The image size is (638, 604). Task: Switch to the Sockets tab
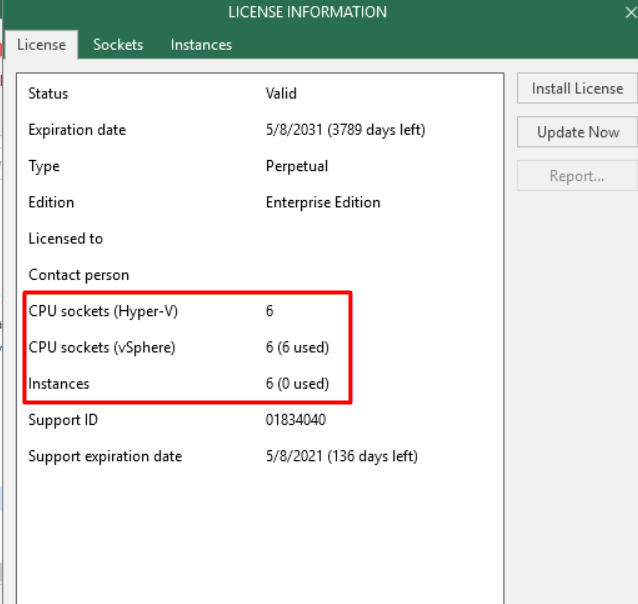pos(118,45)
